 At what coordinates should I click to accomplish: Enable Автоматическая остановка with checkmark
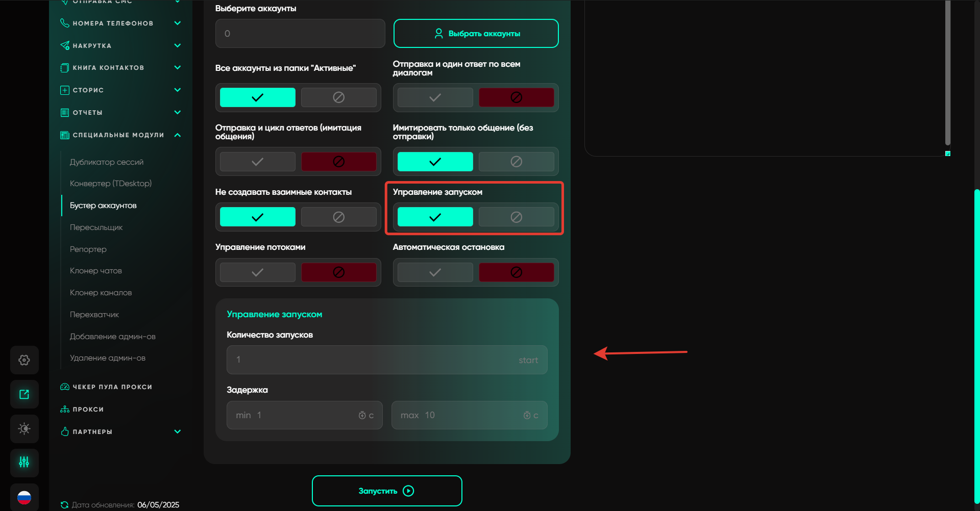coord(435,272)
